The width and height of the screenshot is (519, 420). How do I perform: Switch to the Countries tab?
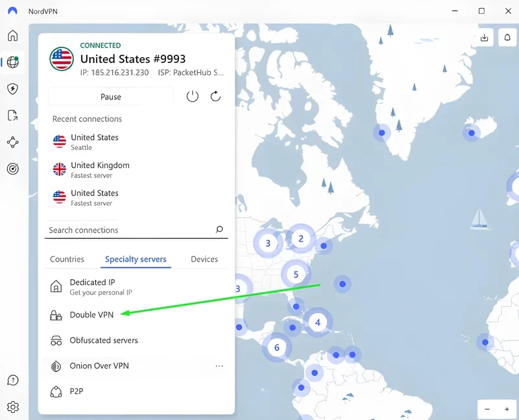pos(67,259)
